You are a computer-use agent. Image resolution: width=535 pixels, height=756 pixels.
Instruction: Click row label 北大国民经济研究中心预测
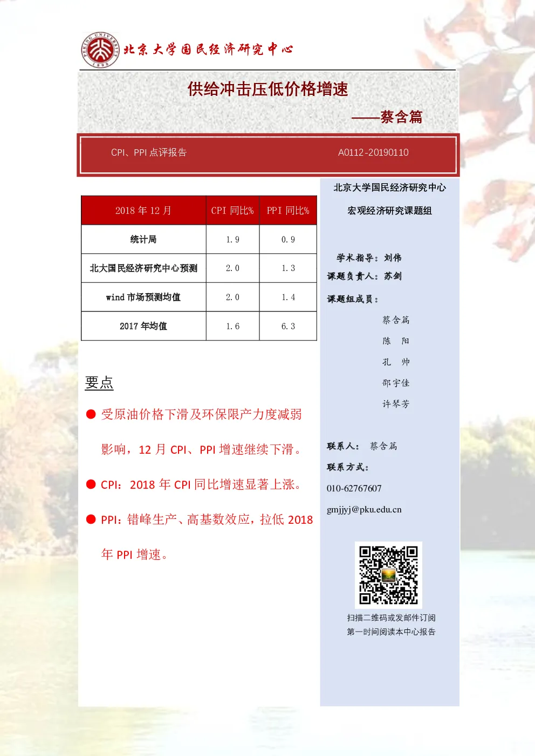(143, 268)
